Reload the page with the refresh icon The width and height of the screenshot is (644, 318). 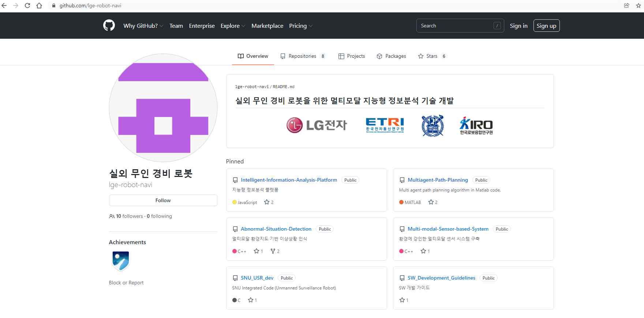27,5
